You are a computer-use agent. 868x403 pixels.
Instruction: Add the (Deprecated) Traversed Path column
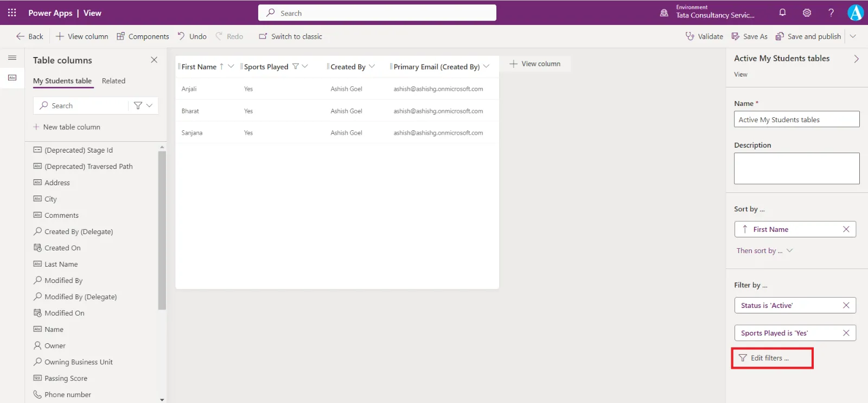click(x=83, y=166)
